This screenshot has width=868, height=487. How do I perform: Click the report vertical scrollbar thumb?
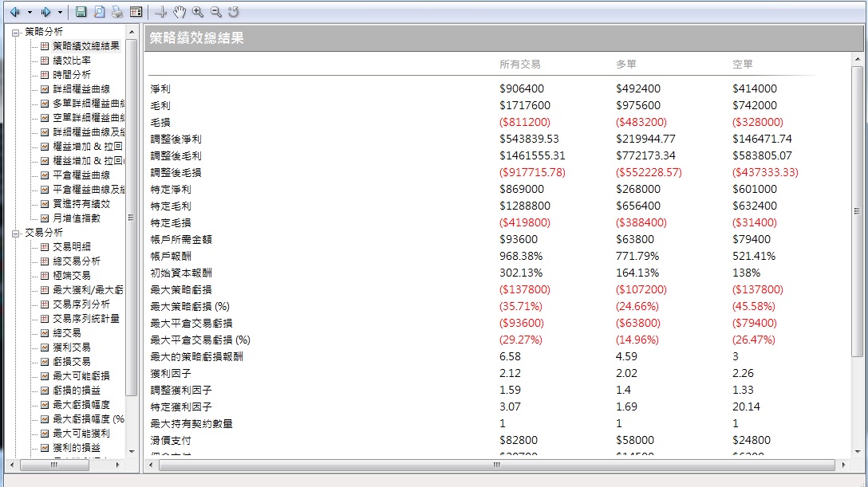point(858,211)
